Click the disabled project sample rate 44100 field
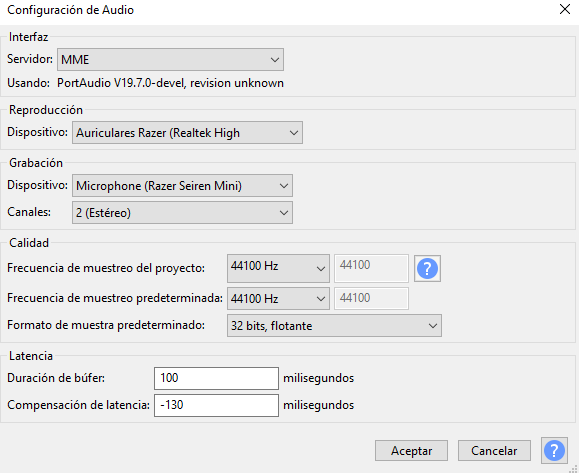579x473 pixels. tap(371, 268)
